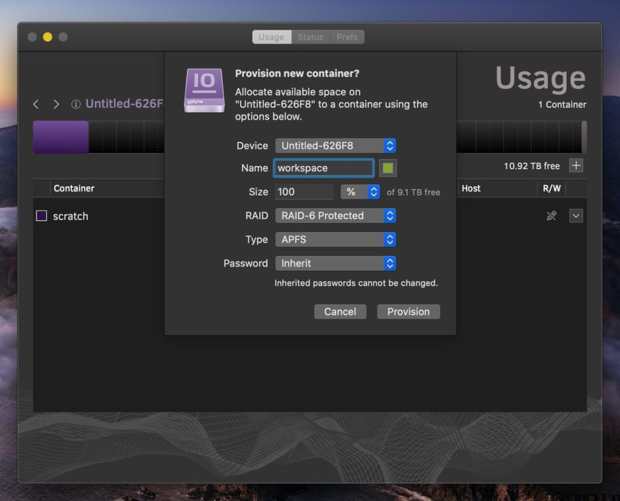Click the Provision button

408,312
